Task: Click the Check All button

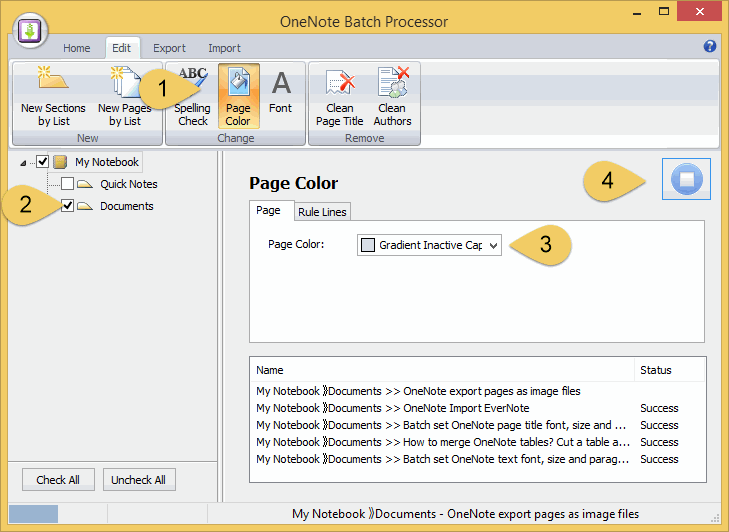Action: click(x=58, y=479)
